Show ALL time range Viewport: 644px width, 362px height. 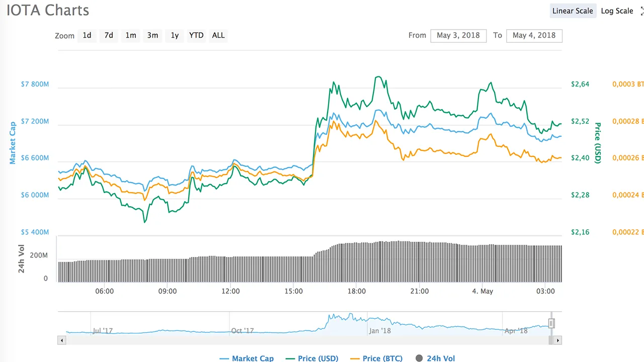pyautogui.click(x=218, y=35)
